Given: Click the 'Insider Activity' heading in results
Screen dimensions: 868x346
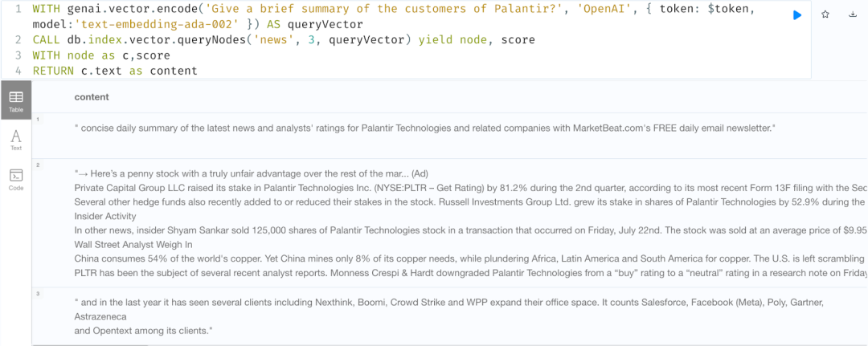Looking at the screenshot, I should coord(105,216).
